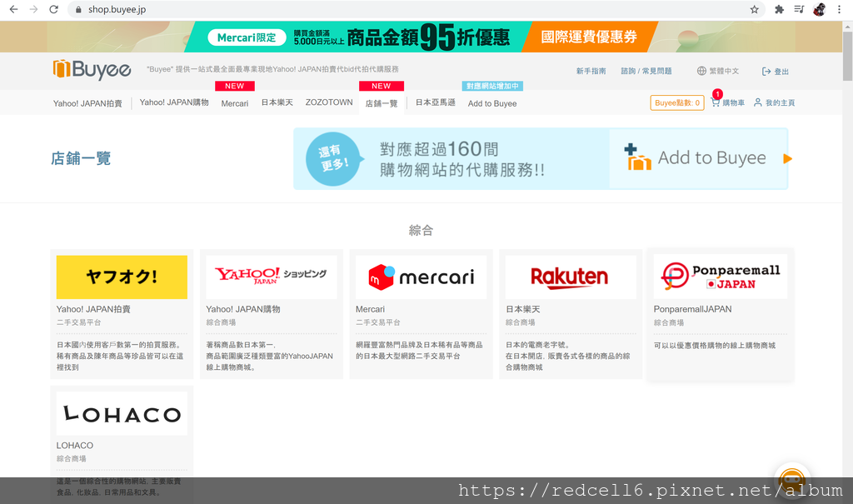Reload the page with refresh icon
The height and width of the screenshot is (504, 853).
pos(53,9)
